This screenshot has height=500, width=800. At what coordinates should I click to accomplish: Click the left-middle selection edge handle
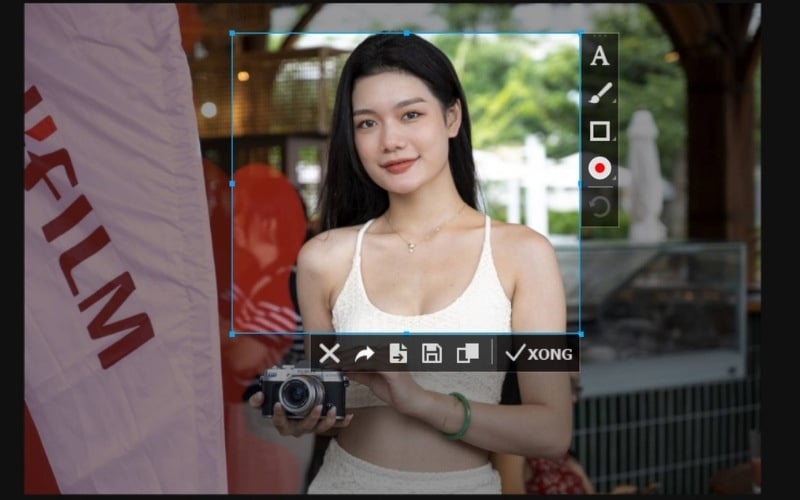pos(233,184)
